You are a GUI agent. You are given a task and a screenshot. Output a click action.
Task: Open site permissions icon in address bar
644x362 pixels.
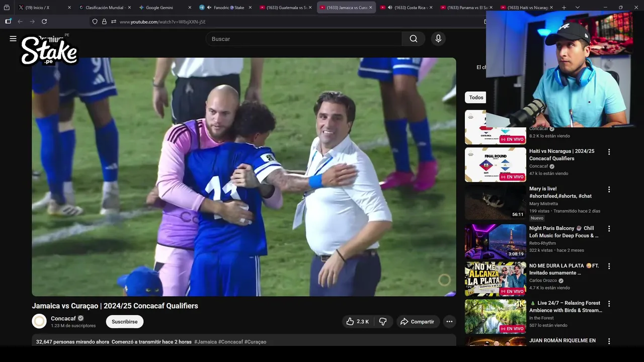coord(114,22)
